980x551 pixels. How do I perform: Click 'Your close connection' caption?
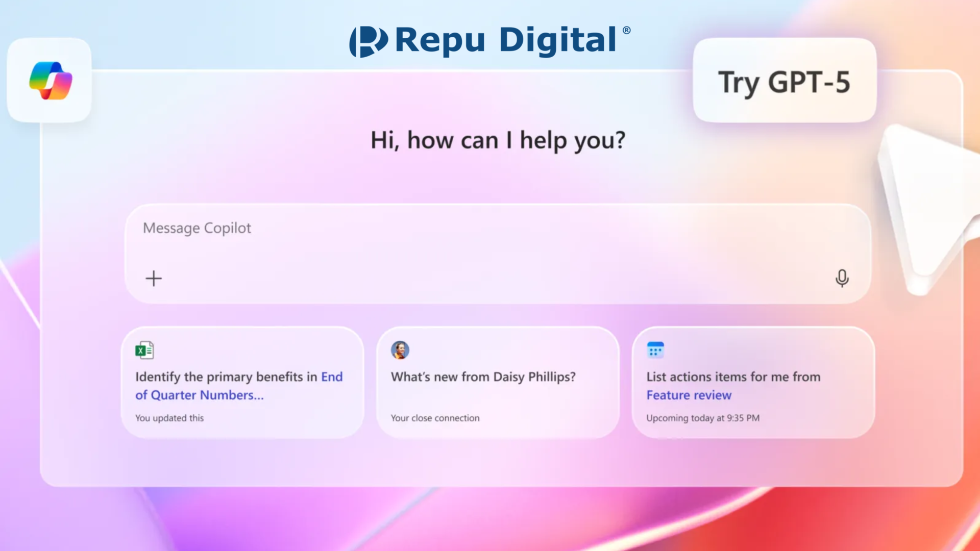tap(435, 418)
